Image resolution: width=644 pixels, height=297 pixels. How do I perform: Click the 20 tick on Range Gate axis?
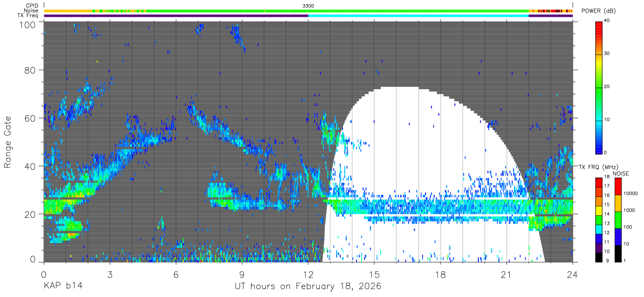tap(31, 214)
